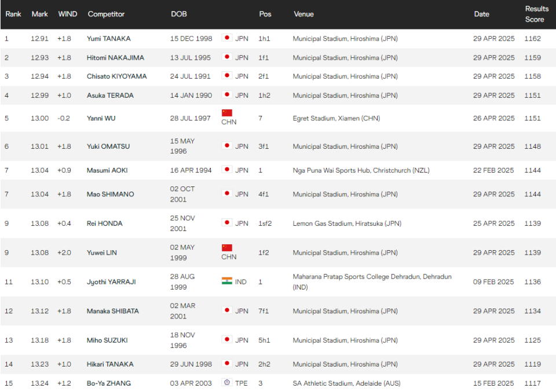
Task: Click Japan flag icon beside Masumi AOKI
Action: [x=227, y=170]
